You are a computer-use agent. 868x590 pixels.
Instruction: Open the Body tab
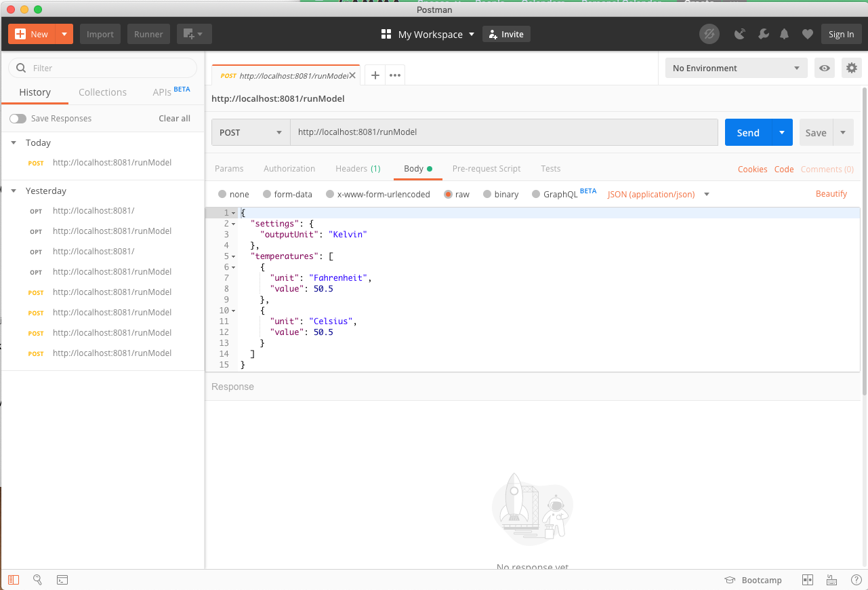(x=417, y=169)
